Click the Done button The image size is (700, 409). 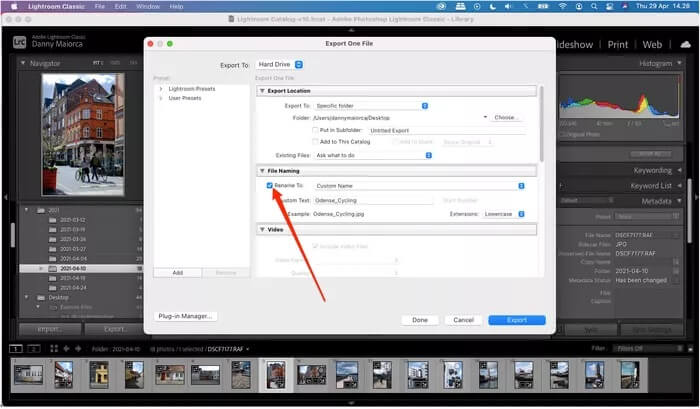click(x=420, y=320)
